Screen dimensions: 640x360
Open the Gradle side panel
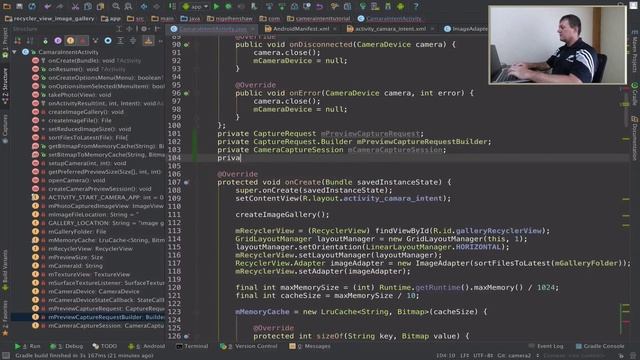click(x=635, y=94)
